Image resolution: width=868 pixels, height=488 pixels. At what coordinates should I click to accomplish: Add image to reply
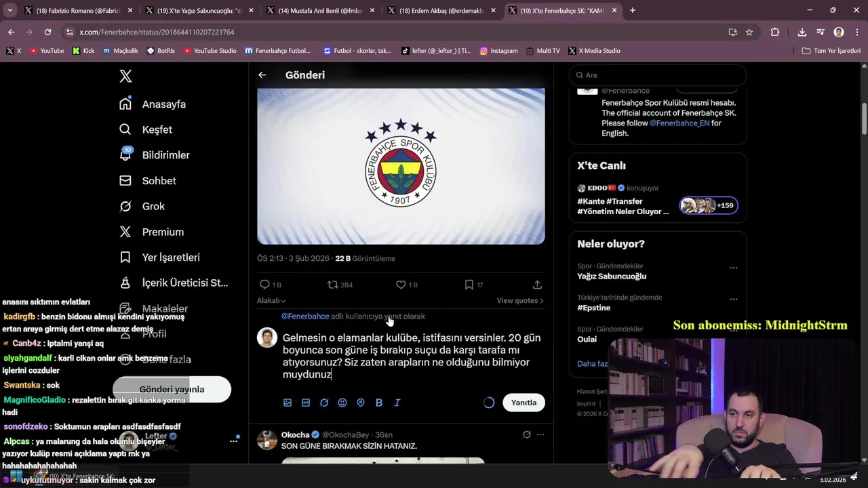pyautogui.click(x=288, y=403)
